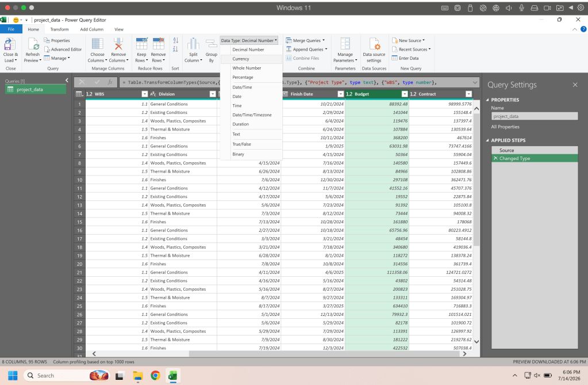Expand the Merge Queries dropdown
This screenshot has height=385, width=588.
(x=324, y=40)
